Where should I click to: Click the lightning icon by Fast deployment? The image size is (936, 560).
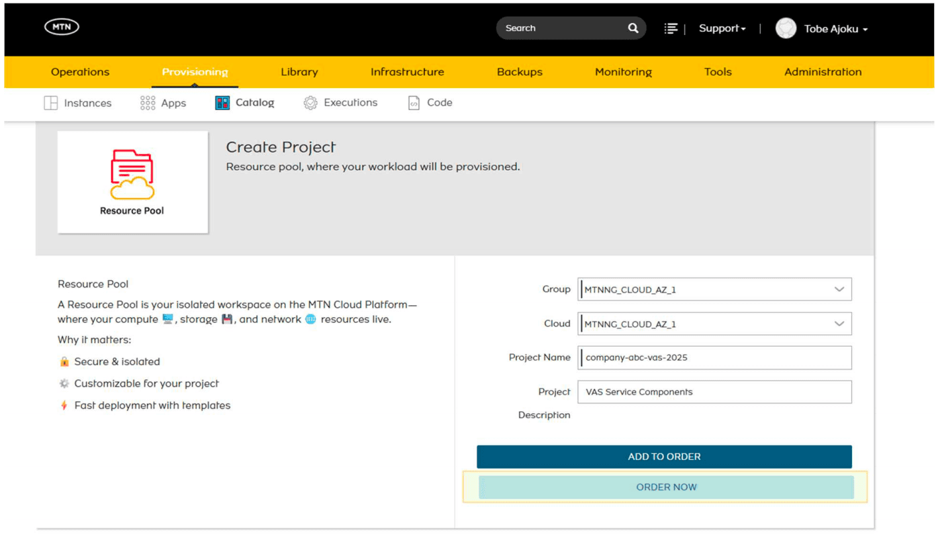point(64,405)
